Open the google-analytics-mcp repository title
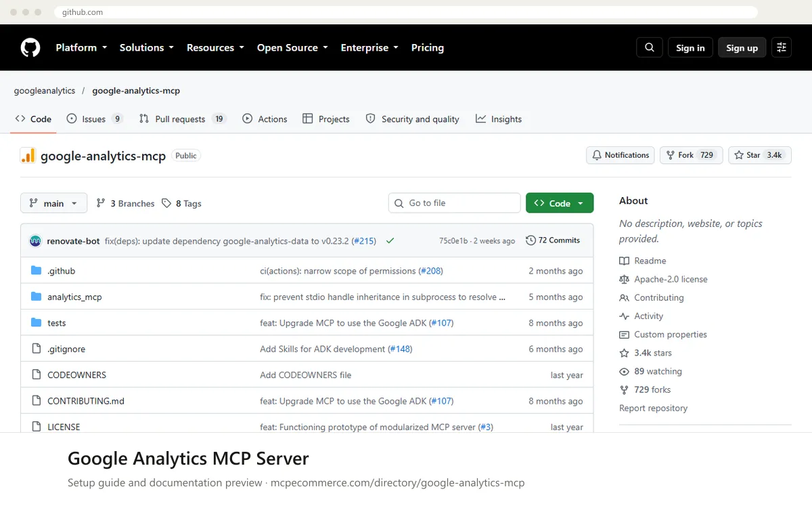812x508 pixels. click(x=103, y=156)
